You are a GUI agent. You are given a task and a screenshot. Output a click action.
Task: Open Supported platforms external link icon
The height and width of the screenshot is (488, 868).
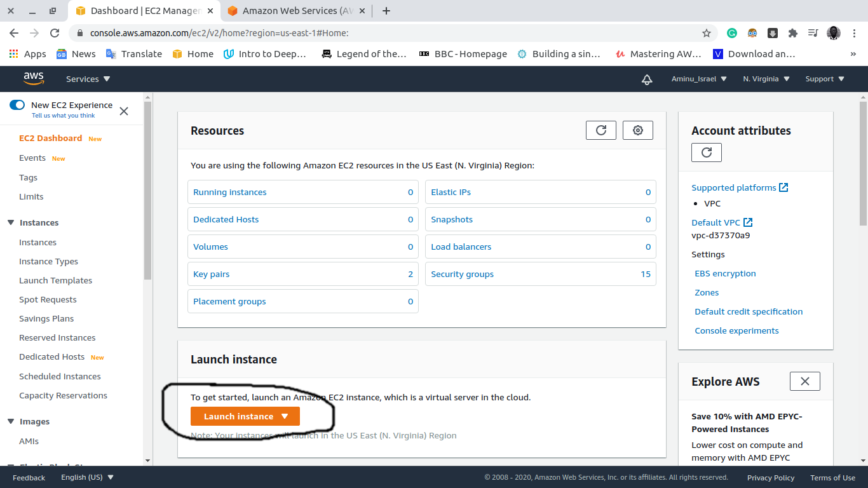(784, 187)
